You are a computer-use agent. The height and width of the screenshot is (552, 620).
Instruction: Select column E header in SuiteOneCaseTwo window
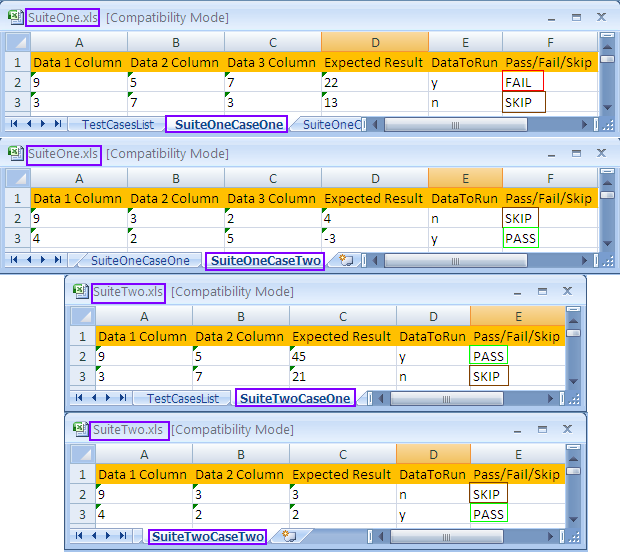pos(465,178)
